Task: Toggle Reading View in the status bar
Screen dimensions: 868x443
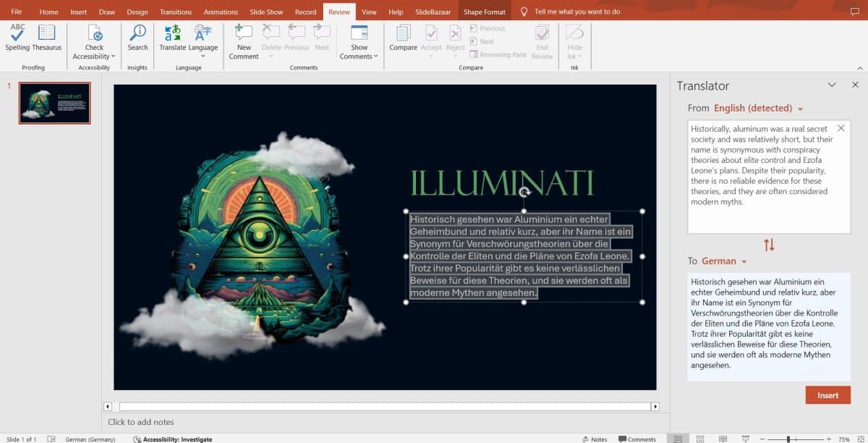Action: 722,439
